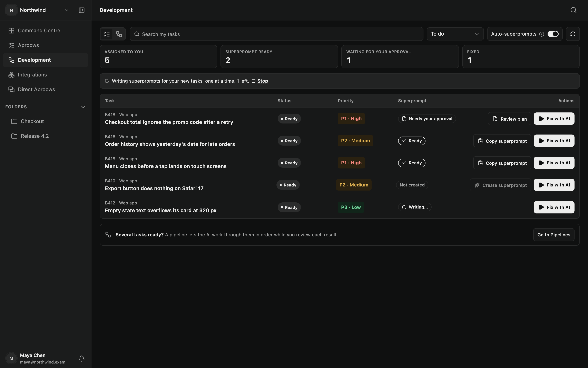Click Needs your approval badge

tap(427, 119)
